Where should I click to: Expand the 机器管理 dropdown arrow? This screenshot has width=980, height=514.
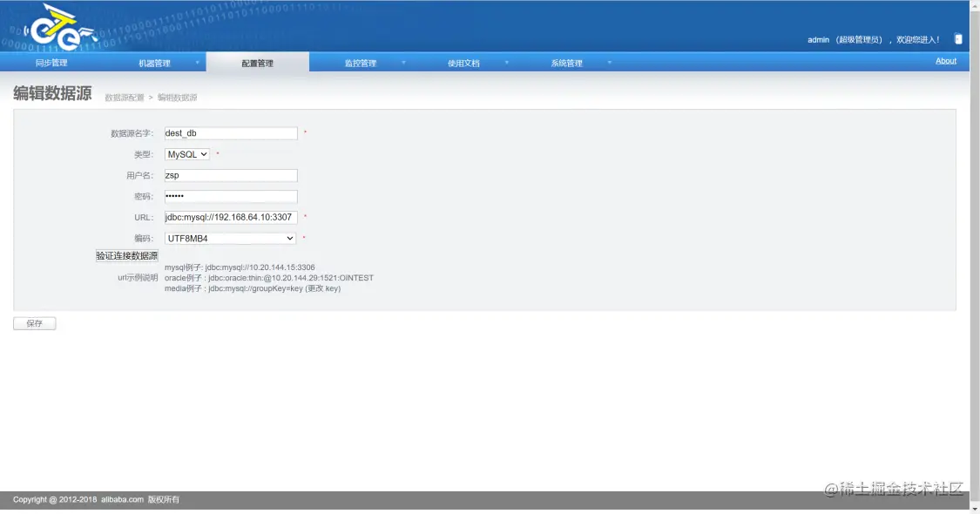tap(198, 63)
